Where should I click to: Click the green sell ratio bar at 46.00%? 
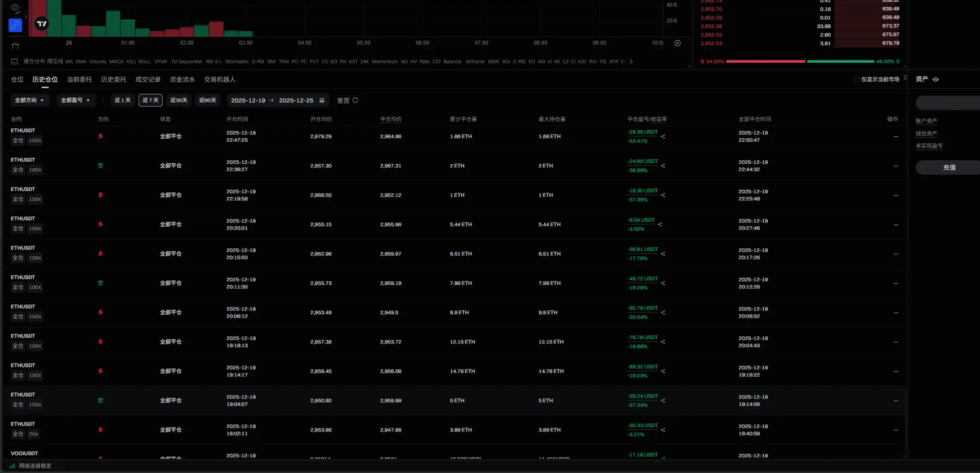840,61
